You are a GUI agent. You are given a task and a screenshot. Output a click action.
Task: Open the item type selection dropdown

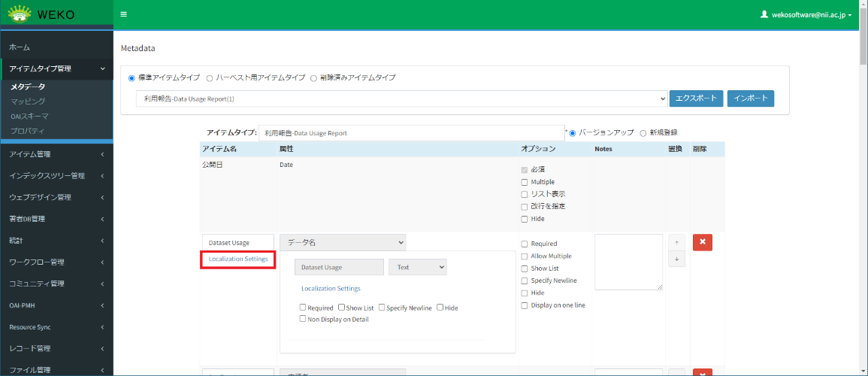pyautogui.click(x=401, y=99)
